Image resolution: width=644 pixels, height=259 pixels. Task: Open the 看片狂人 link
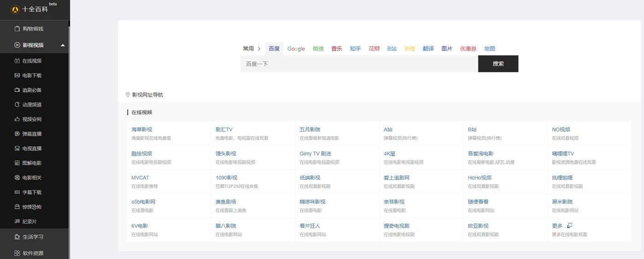pyautogui.click(x=310, y=226)
